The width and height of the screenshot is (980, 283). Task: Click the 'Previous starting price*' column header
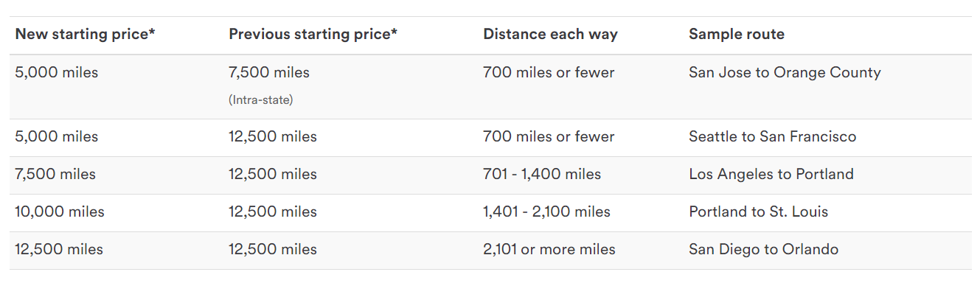point(313,35)
